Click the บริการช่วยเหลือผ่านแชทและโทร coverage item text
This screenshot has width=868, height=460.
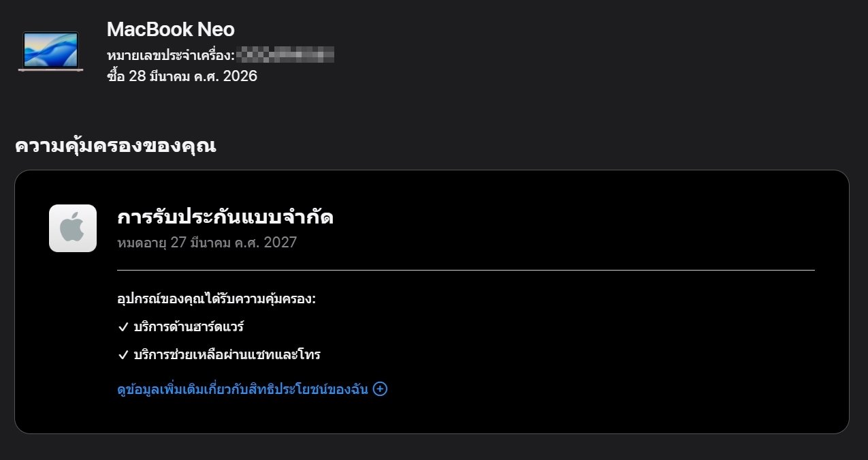(227, 355)
